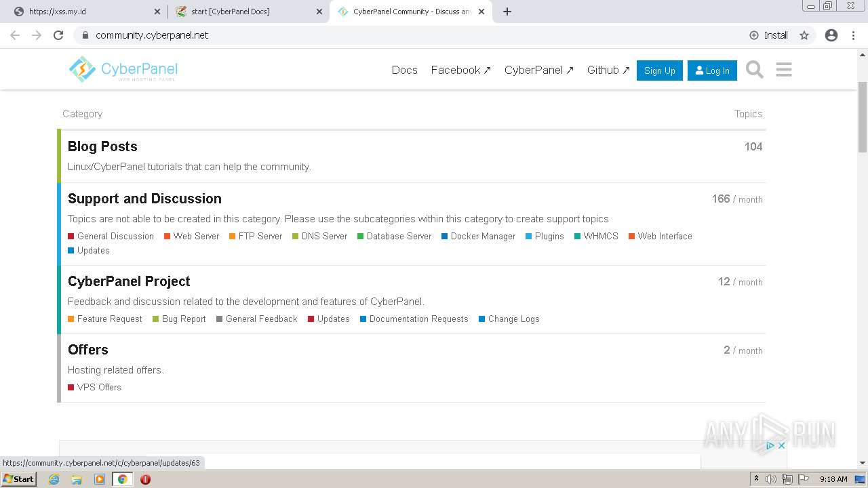Image resolution: width=868 pixels, height=488 pixels.
Task: Open the Database Server subcategory
Action: point(395,236)
